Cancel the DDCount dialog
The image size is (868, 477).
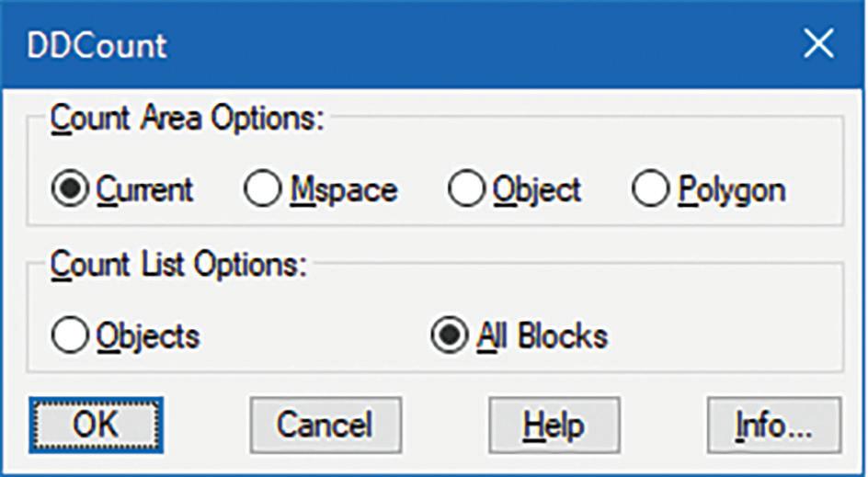pos(325,425)
